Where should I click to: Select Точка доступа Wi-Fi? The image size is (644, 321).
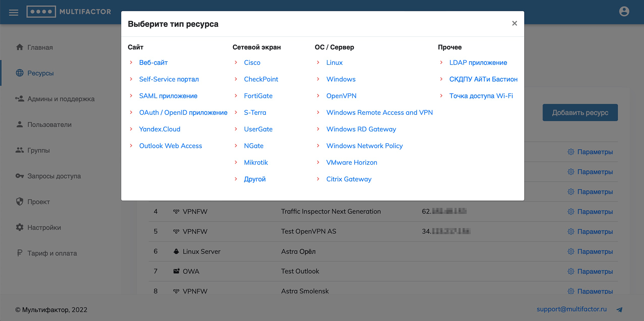tap(481, 96)
